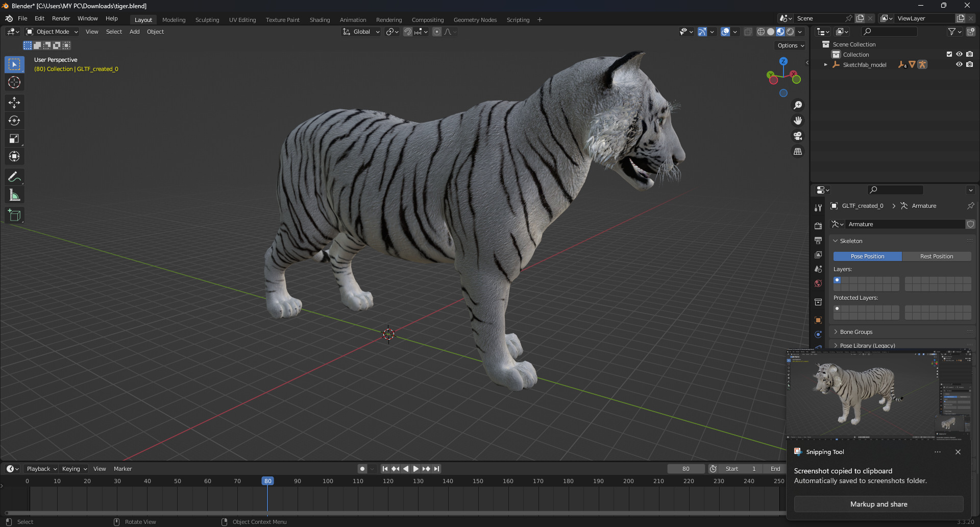Select the Cursor tool in the toolbar

(14, 82)
